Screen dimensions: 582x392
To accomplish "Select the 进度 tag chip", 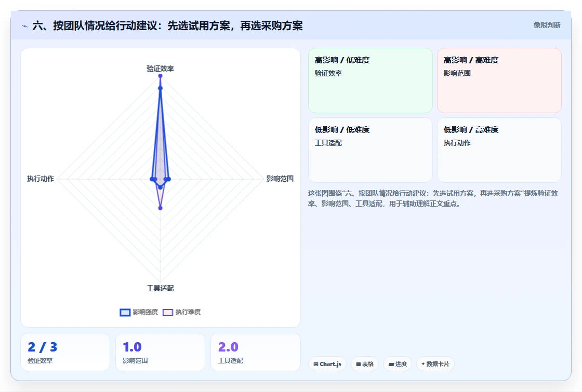I will click(398, 364).
